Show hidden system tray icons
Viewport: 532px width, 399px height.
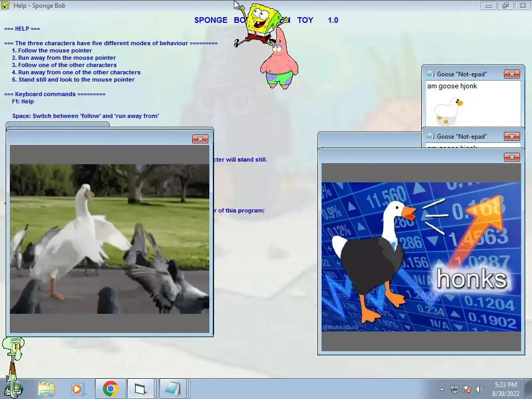click(x=442, y=389)
